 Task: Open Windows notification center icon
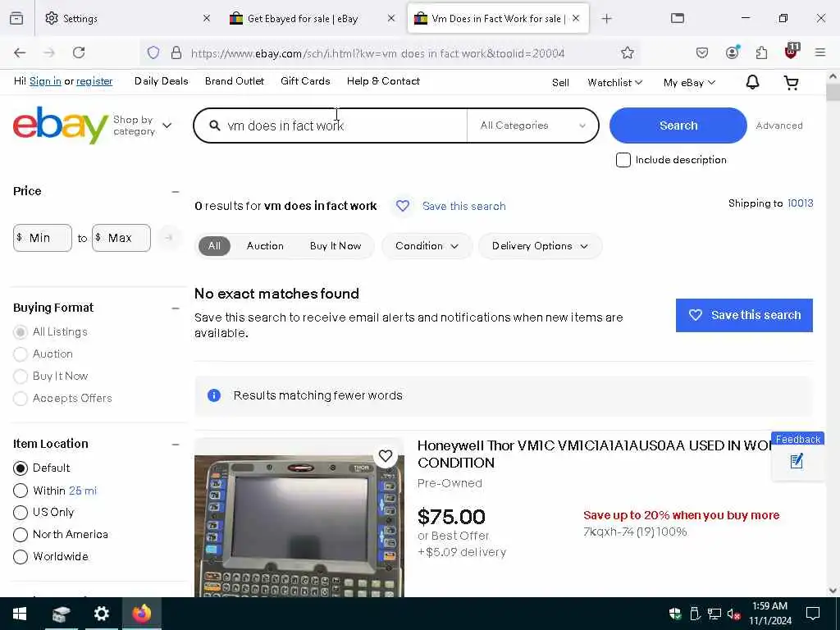pos(813,614)
